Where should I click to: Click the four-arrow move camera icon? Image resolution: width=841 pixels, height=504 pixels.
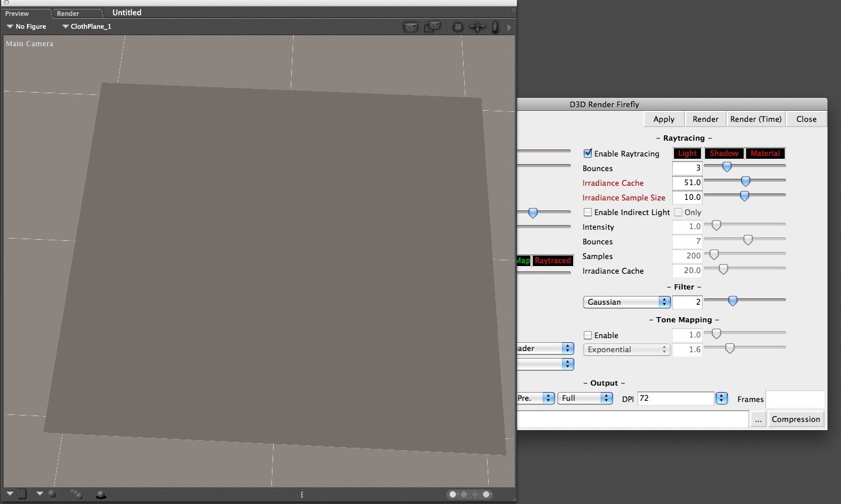point(478,27)
